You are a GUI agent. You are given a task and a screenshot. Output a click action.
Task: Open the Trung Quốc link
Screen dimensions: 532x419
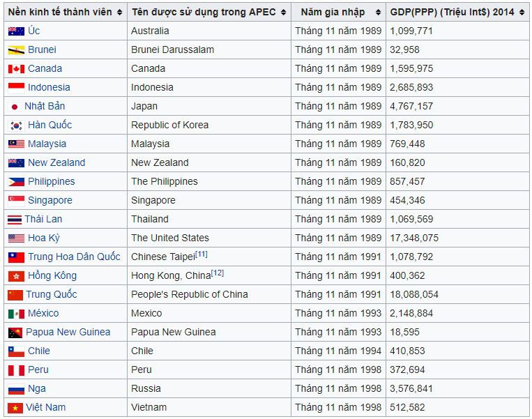point(52,294)
